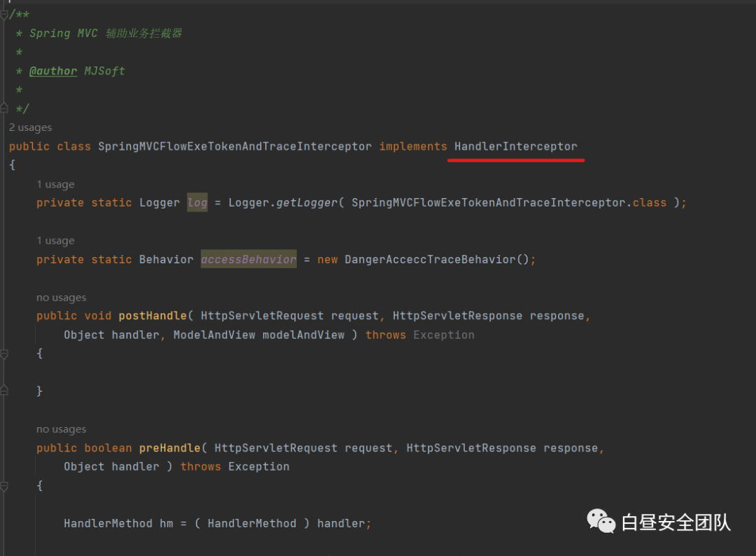This screenshot has height=556, width=756.
Task: Click Exception in the preHandle throws clause
Action: (259, 467)
